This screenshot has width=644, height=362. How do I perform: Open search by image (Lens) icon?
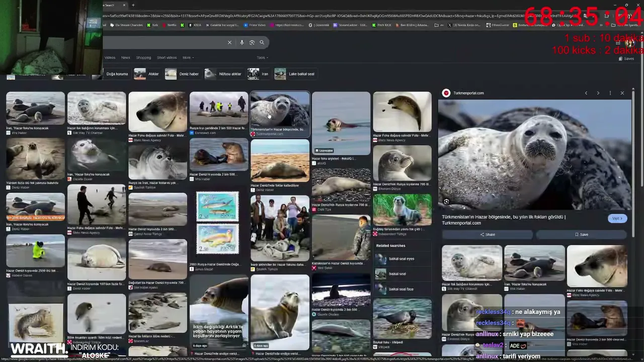(252, 42)
